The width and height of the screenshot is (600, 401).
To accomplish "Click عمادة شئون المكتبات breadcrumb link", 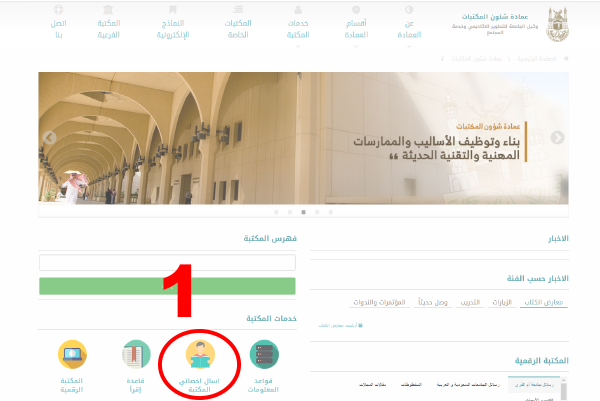I will pos(476,59).
